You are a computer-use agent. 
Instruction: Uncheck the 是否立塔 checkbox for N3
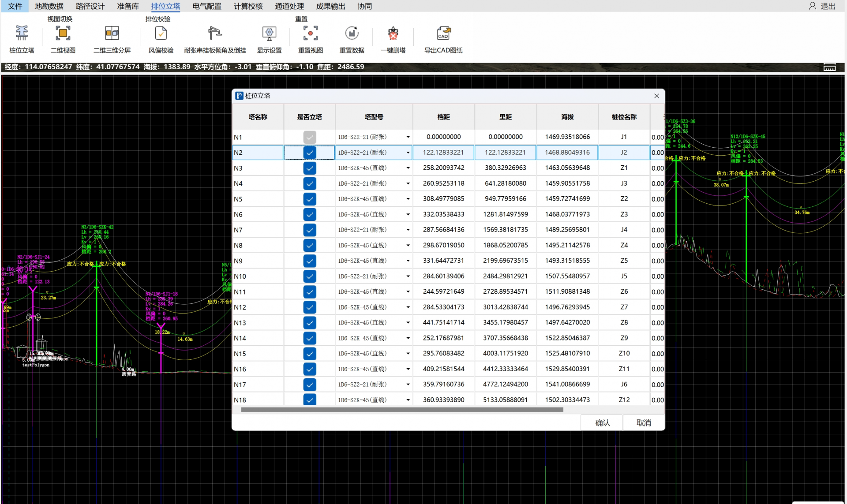click(310, 168)
